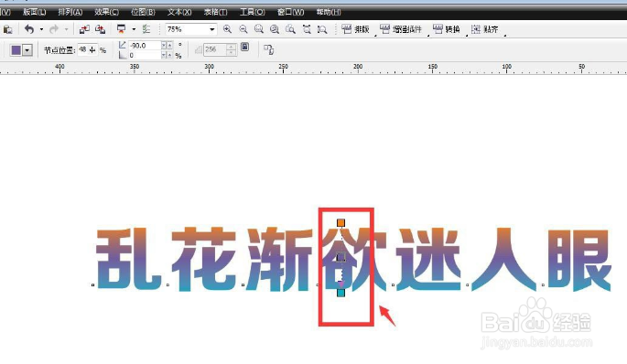Open the 效果(C) menu
Viewport: 627px width, 364px height.
coord(106,12)
